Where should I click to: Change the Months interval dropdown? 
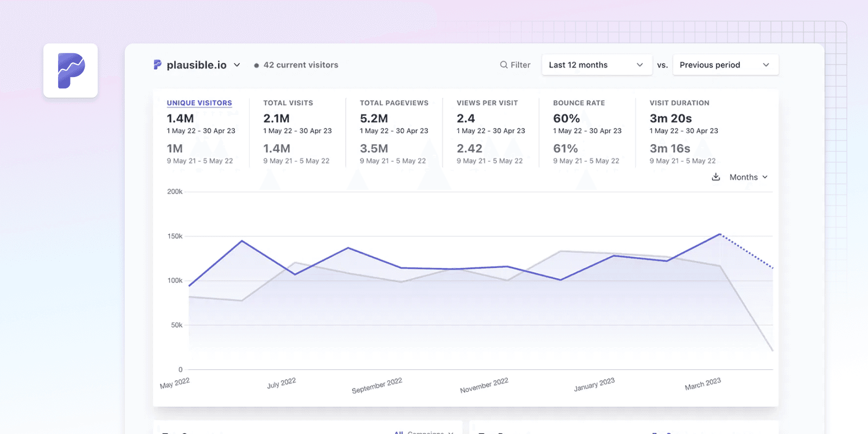click(749, 177)
